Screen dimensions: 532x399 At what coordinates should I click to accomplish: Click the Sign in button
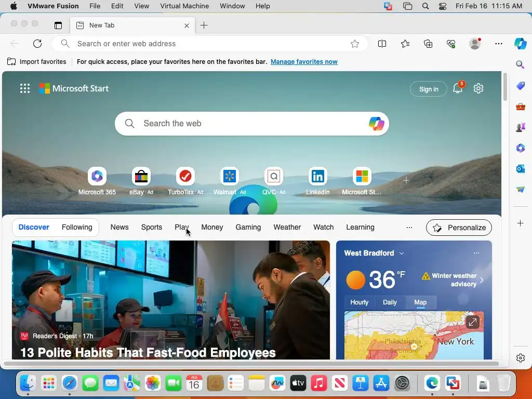click(429, 89)
